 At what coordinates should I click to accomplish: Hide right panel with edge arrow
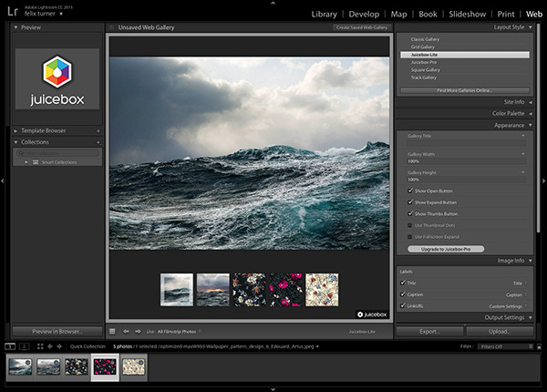tap(544, 181)
